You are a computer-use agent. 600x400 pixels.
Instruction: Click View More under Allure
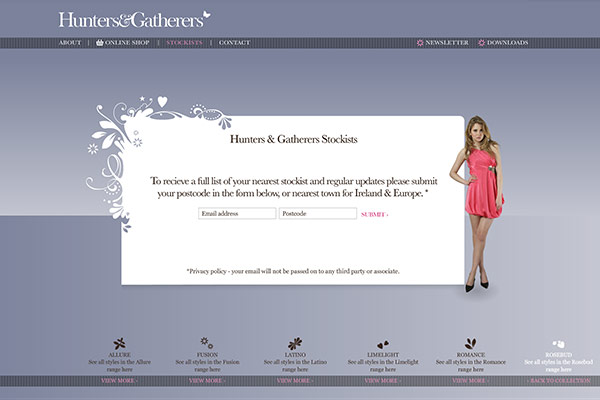tap(120, 381)
